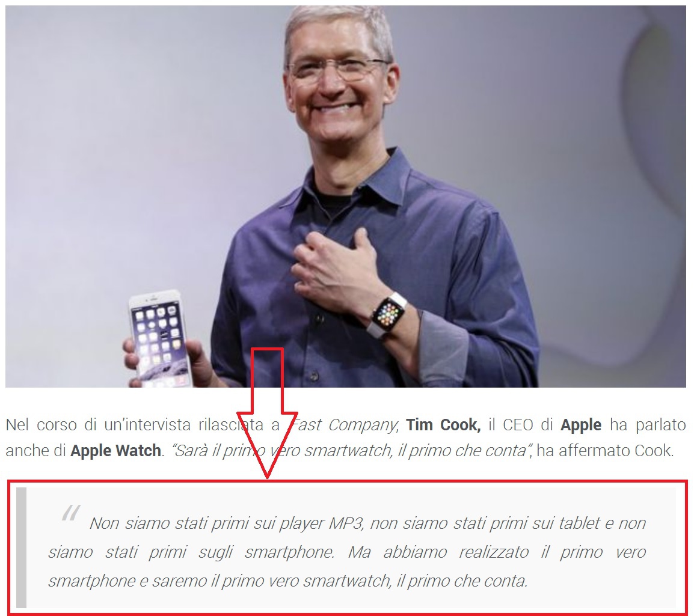Click the Apple Watch on the wrist
Viewport: 697px width, 616px height.
(x=388, y=314)
